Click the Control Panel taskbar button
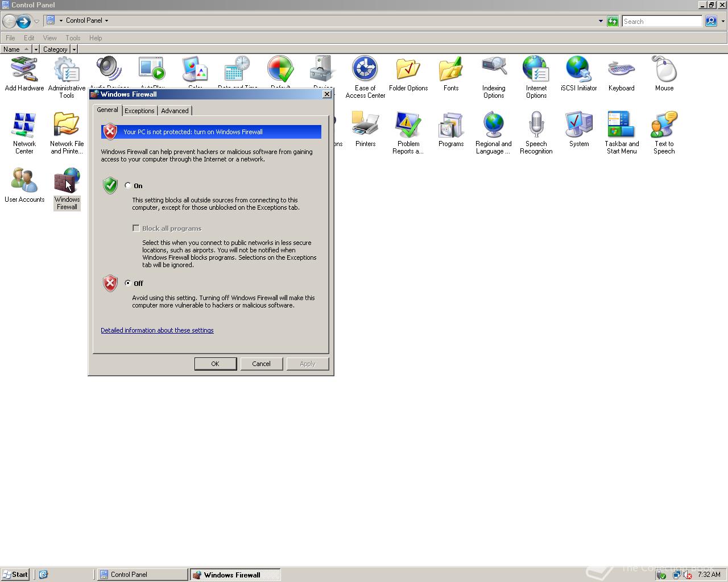The height and width of the screenshot is (582, 728). pos(142,575)
